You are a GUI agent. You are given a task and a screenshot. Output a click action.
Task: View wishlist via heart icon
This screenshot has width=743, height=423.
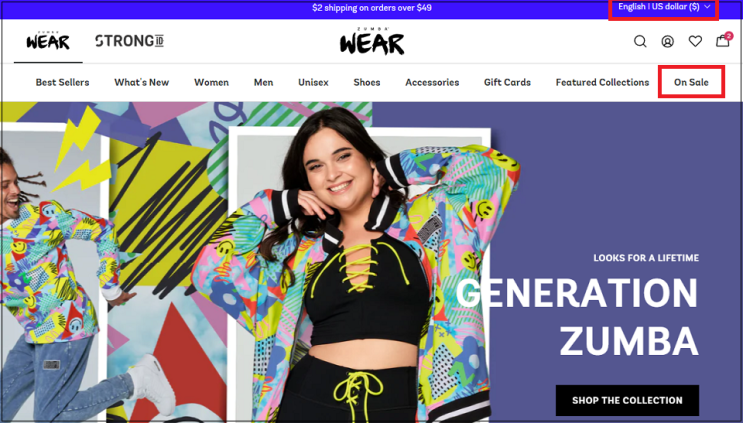coord(695,41)
